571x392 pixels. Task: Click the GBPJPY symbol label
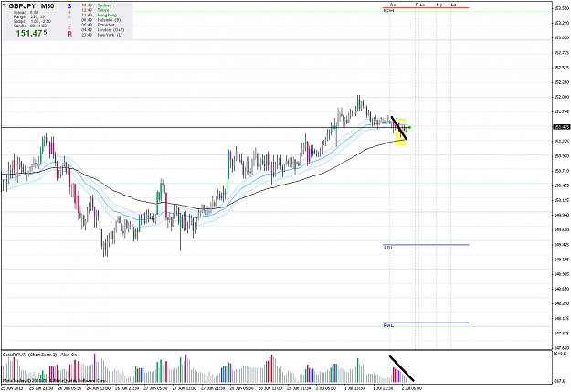click(x=22, y=6)
